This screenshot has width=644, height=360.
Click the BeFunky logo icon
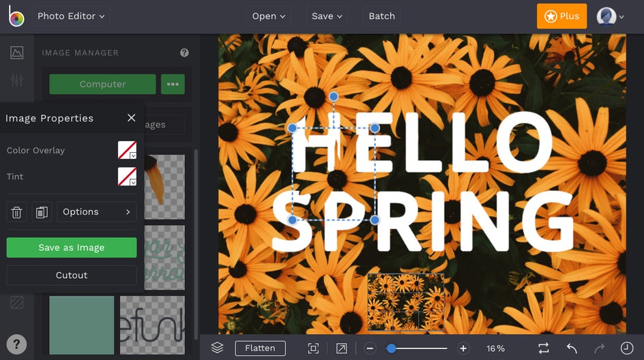16,16
